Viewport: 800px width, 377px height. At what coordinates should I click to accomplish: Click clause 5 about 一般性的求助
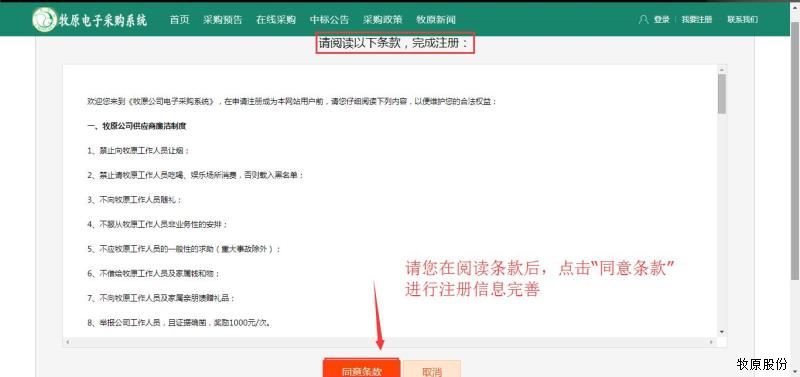[184, 248]
